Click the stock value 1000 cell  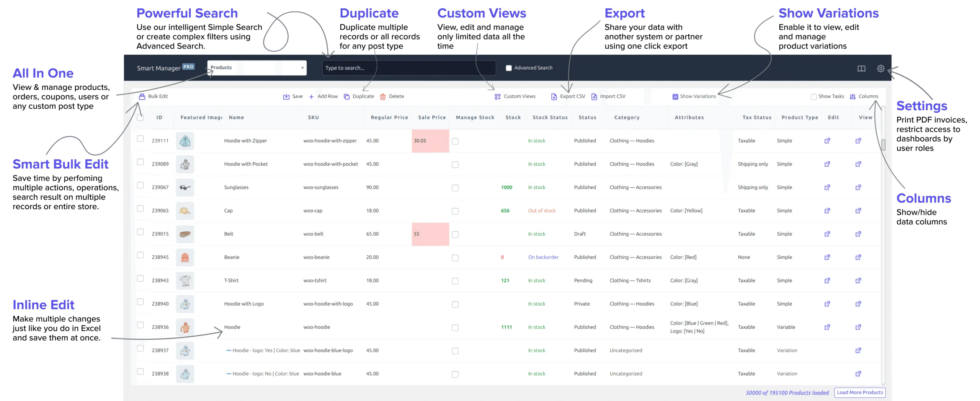click(506, 187)
